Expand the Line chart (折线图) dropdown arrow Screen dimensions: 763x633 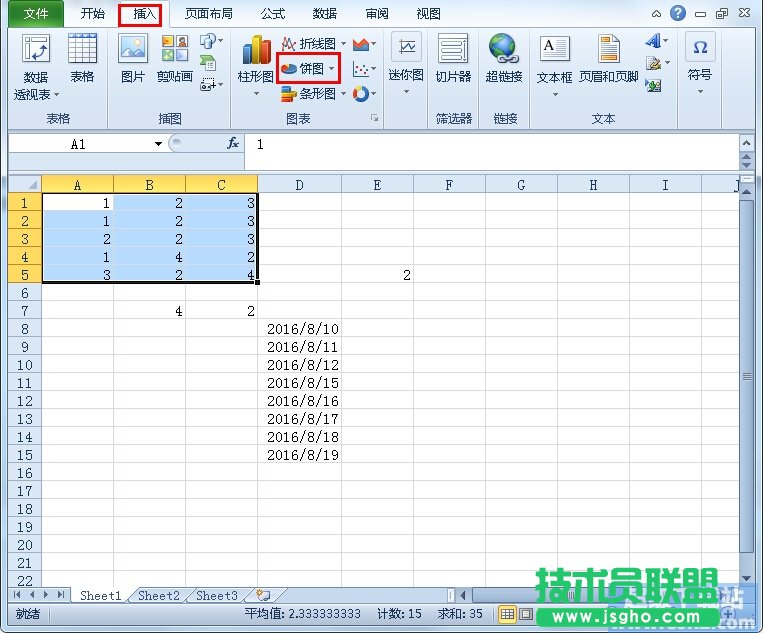click(343, 44)
